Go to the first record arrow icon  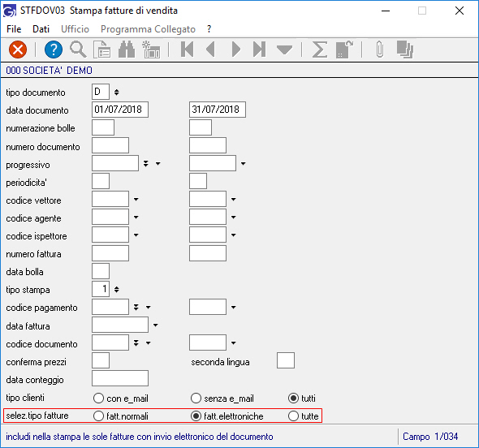coord(187,50)
